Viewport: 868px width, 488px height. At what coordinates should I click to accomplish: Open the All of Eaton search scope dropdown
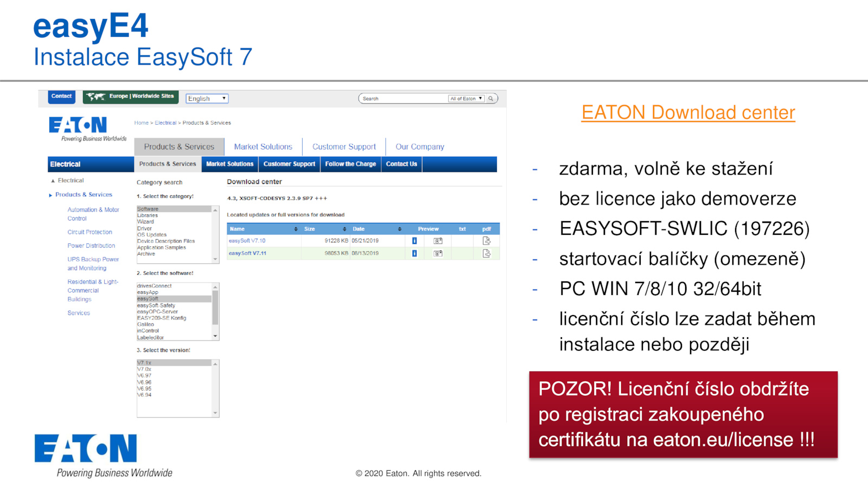tap(466, 99)
